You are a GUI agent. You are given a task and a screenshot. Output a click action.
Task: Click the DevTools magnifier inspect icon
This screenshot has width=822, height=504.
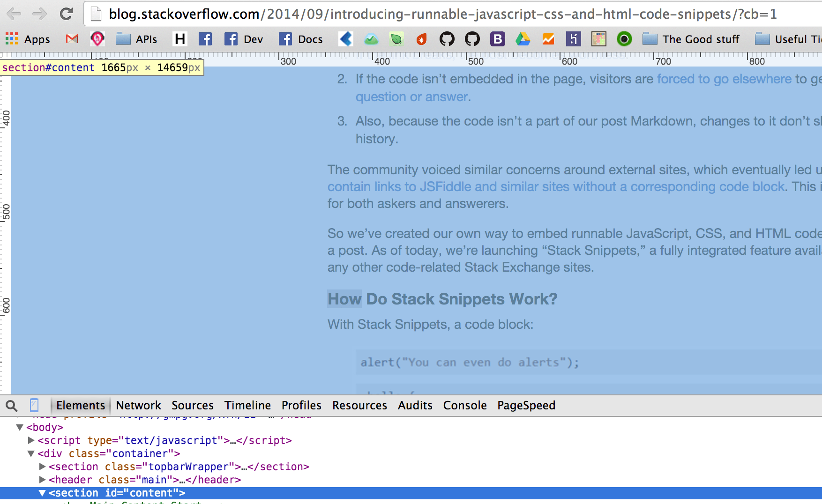(12, 405)
